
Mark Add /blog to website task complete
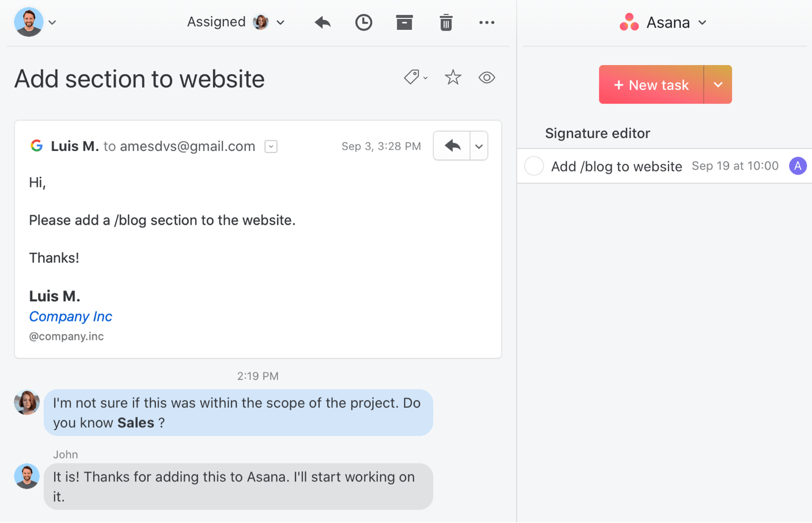pyautogui.click(x=534, y=166)
